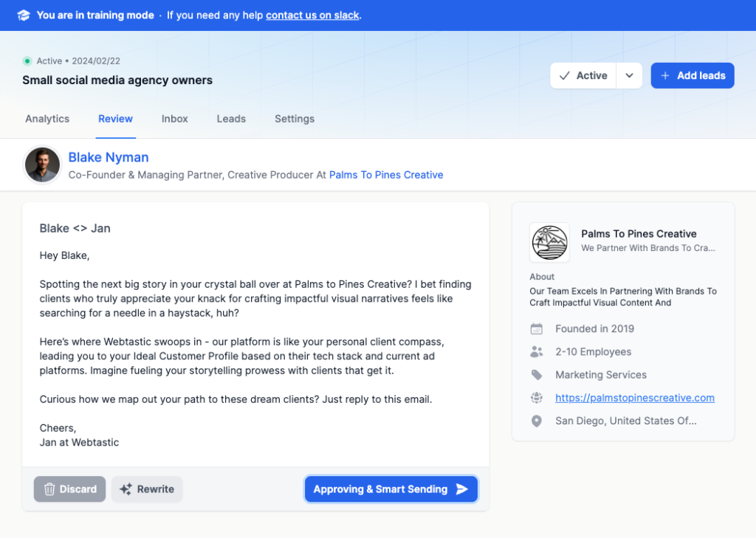The height and width of the screenshot is (538, 756).
Task: Open the contact us on slack link
Action: [312, 15]
